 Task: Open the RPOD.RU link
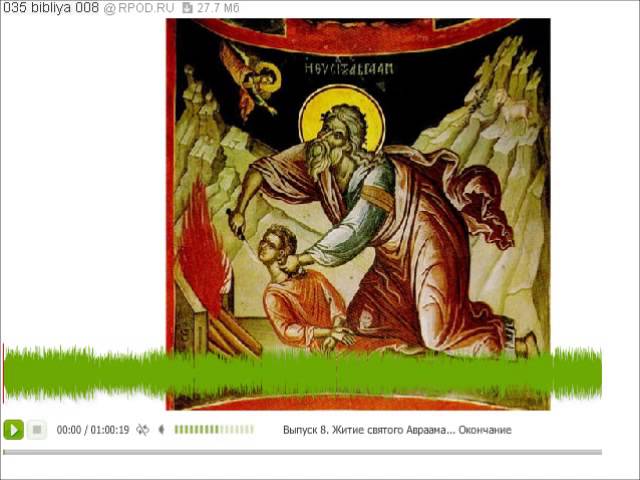pyautogui.click(x=139, y=8)
